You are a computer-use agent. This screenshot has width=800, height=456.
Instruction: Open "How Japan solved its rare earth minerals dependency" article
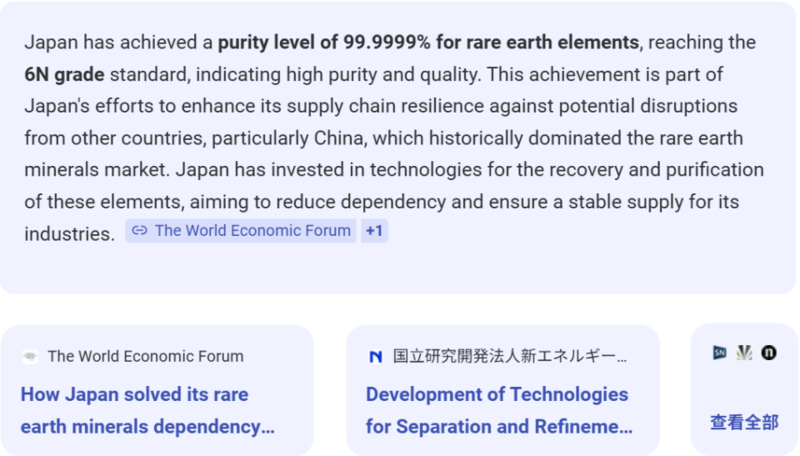tap(147, 410)
